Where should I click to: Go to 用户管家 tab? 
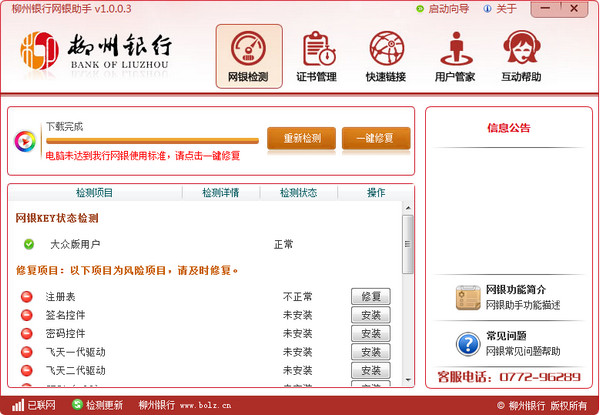click(x=455, y=56)
